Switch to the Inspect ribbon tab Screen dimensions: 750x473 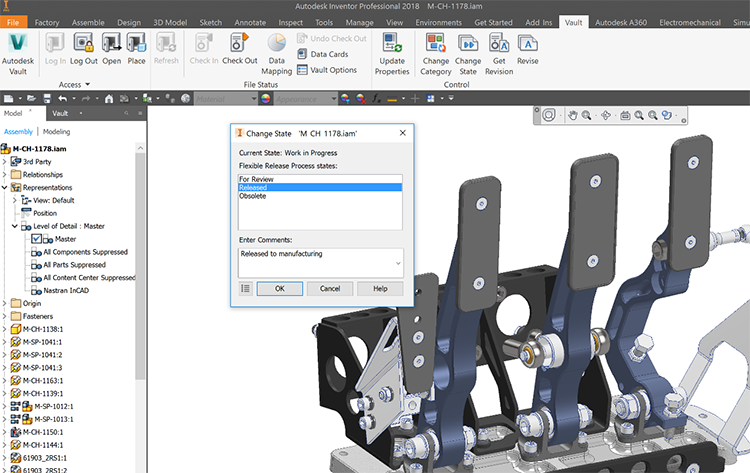[x=290, y=22]
